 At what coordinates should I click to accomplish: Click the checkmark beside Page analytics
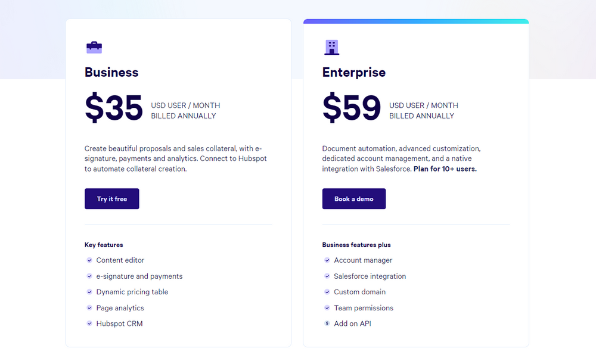[x=89, y=308]
